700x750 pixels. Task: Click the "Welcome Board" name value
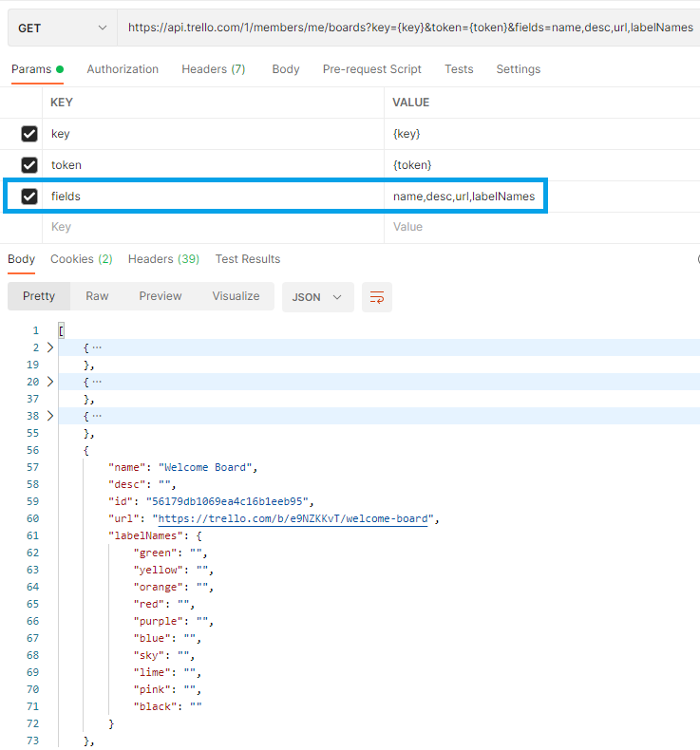click(205, 467)
